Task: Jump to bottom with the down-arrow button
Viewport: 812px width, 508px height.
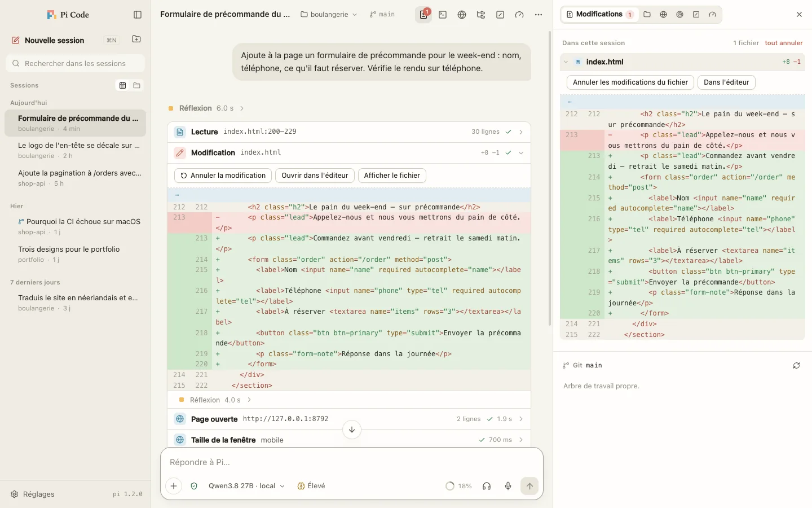Action: tap(352, 430)
